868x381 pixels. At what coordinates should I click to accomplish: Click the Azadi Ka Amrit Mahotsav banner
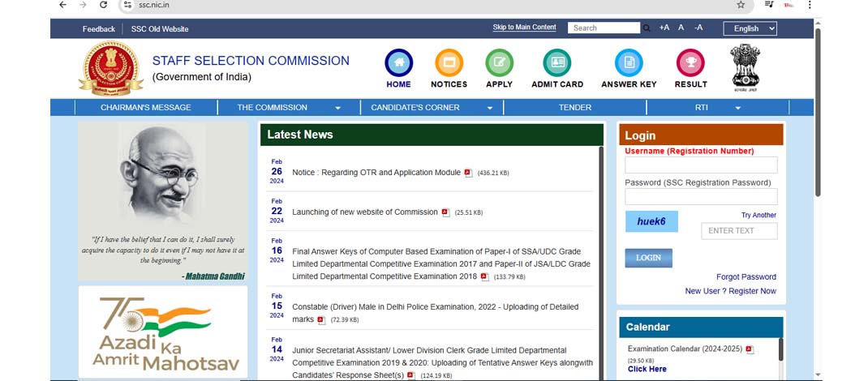pos(163,332)
